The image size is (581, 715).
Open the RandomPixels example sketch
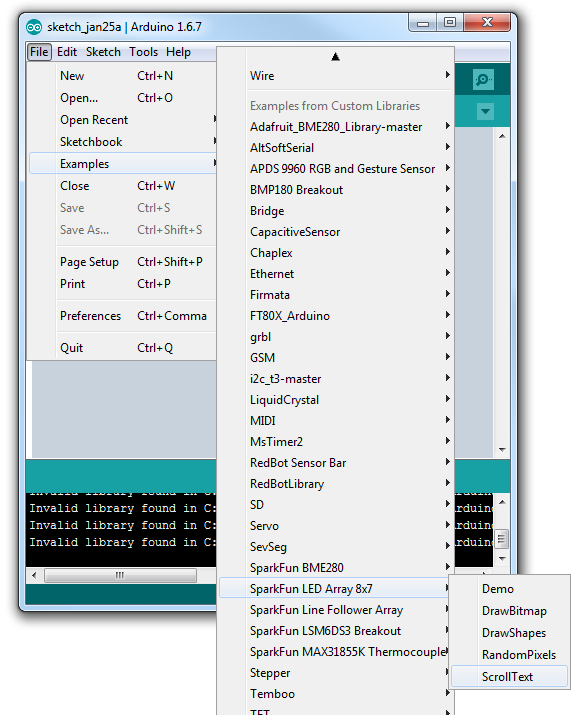coord(509,654)
